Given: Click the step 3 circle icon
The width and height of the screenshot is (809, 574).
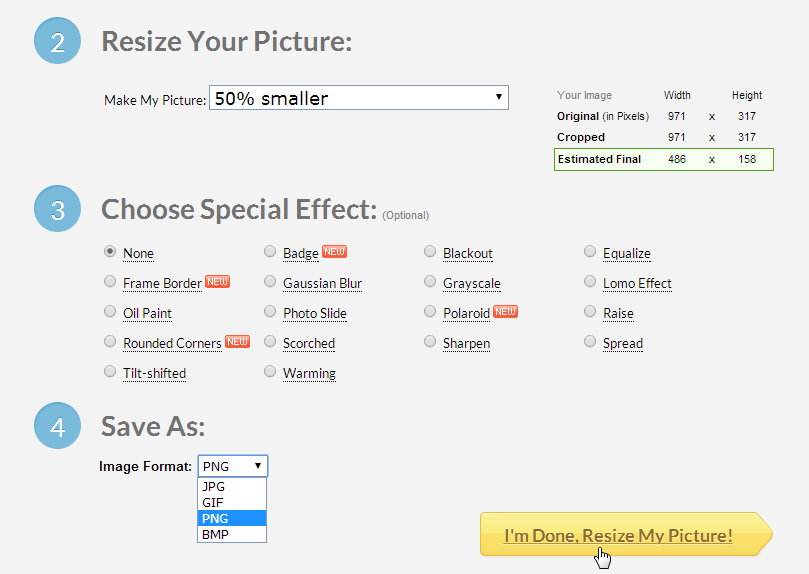Looking at the screenshot, I should tap(57, 208).
